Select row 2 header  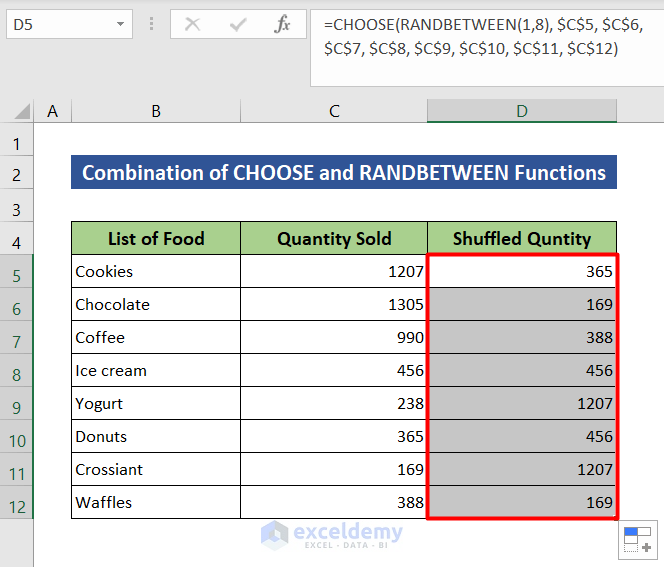[17, 174]
